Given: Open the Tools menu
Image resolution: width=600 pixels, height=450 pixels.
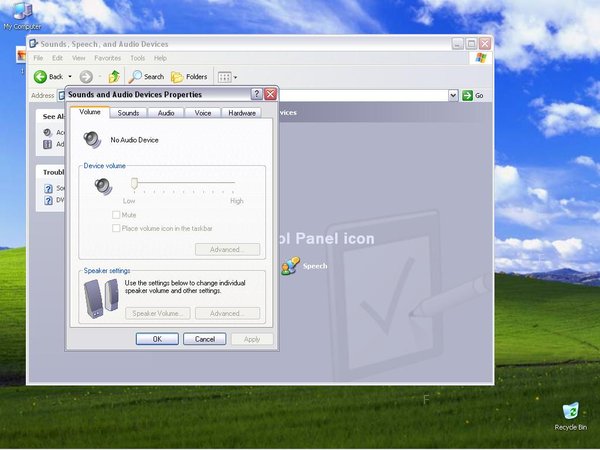Looking at the screenshot, I should 137,58.
